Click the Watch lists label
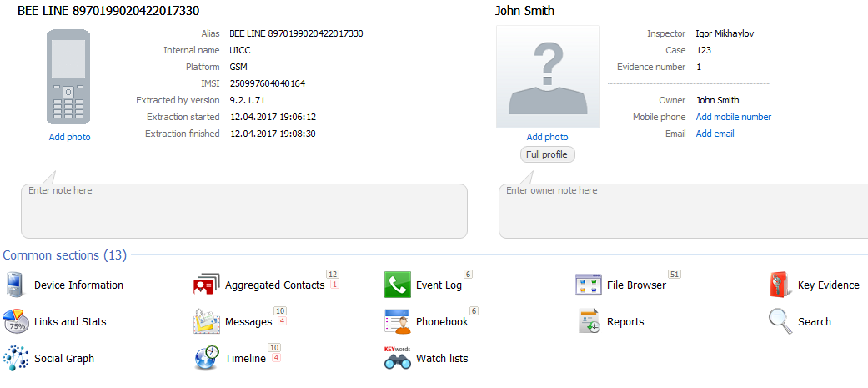Screen dimensions: 868x388 click(x=442, y=358)
